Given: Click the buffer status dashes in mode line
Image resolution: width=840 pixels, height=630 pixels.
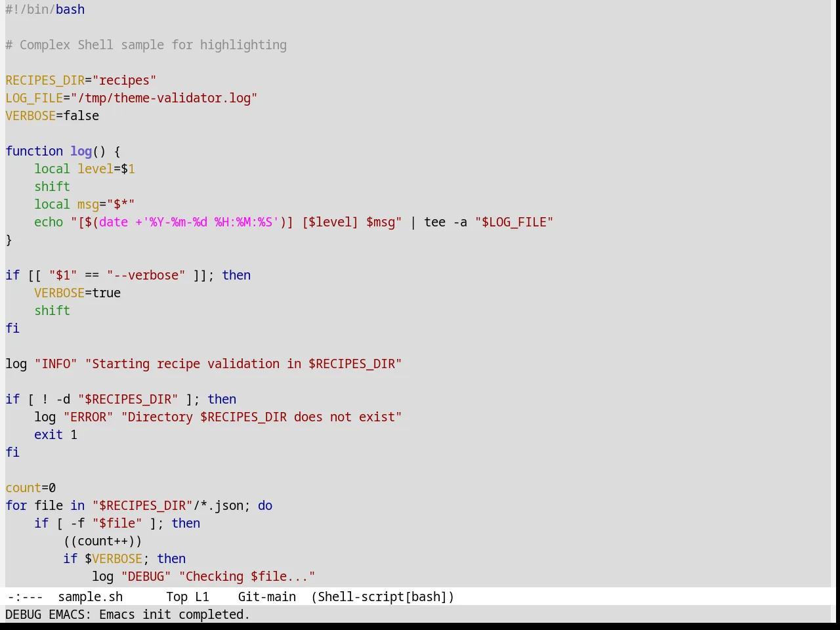Looking at the screenshot, I should click(x=26, y=597).
